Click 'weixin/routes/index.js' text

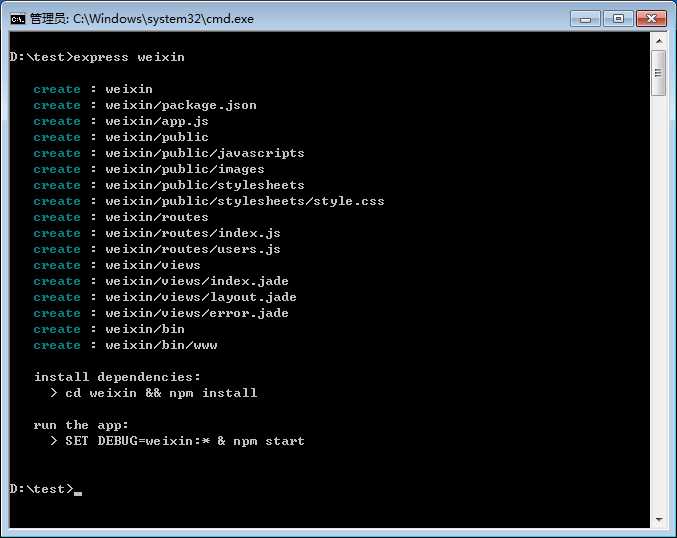click(193, 233)
